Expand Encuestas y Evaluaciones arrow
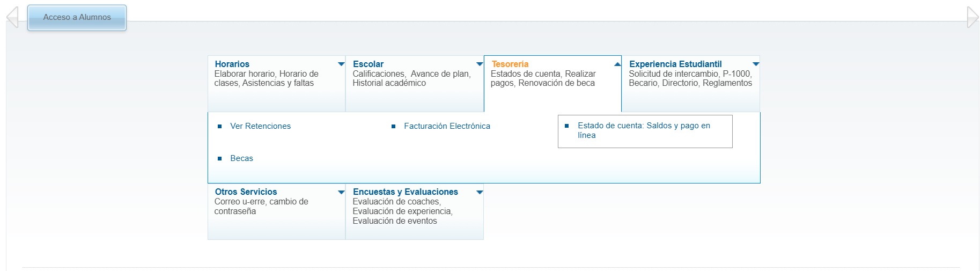This screenshot has width=980, height=271. coord(480,192)
